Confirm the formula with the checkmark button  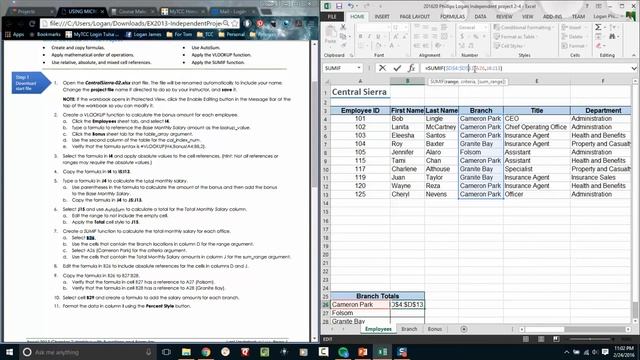point(397,68)
